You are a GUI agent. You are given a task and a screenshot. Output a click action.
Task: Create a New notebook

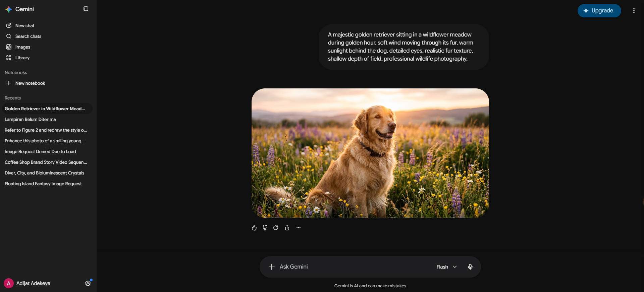(x=47, y=83)
